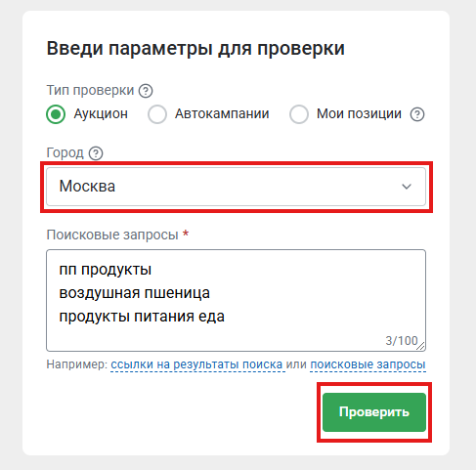
Task: Switch to the Мои позиции radio option
Action: coord(299,114)
